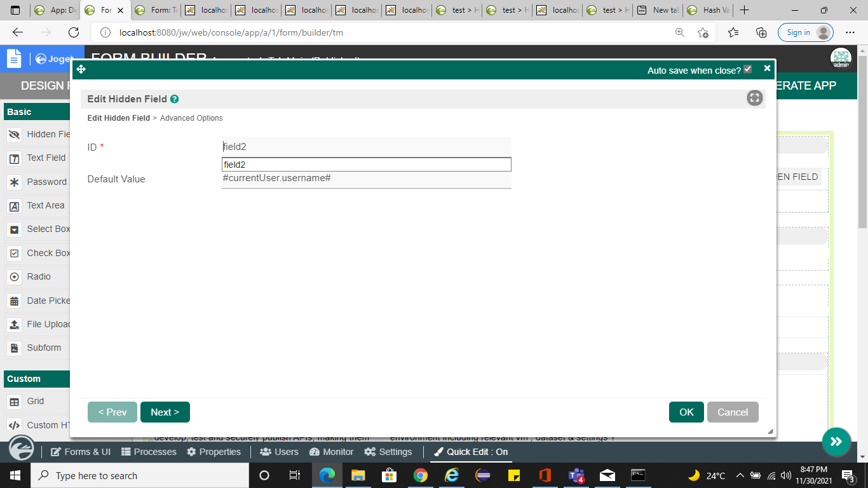This screenshot has width=868, height=488.
Task: Open Settings in admin bar
Action: point(388,452)
